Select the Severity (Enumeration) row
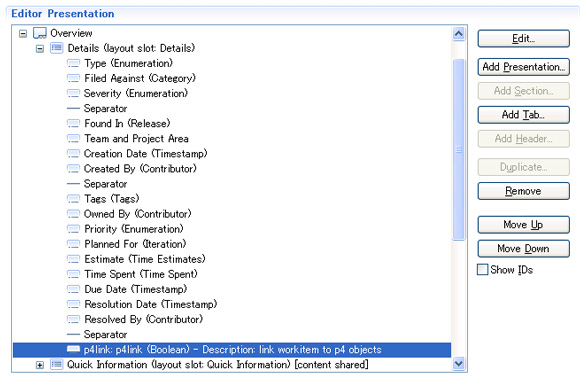The height and width of the screenshot is (382, 580). click(136, 93)
